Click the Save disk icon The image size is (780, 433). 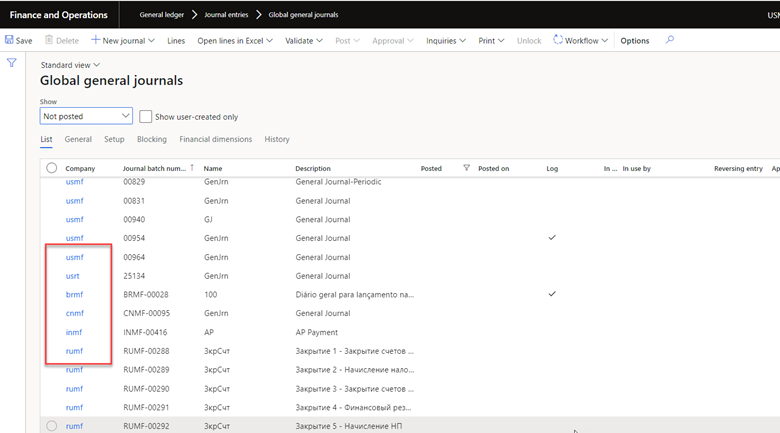[9, 41]
